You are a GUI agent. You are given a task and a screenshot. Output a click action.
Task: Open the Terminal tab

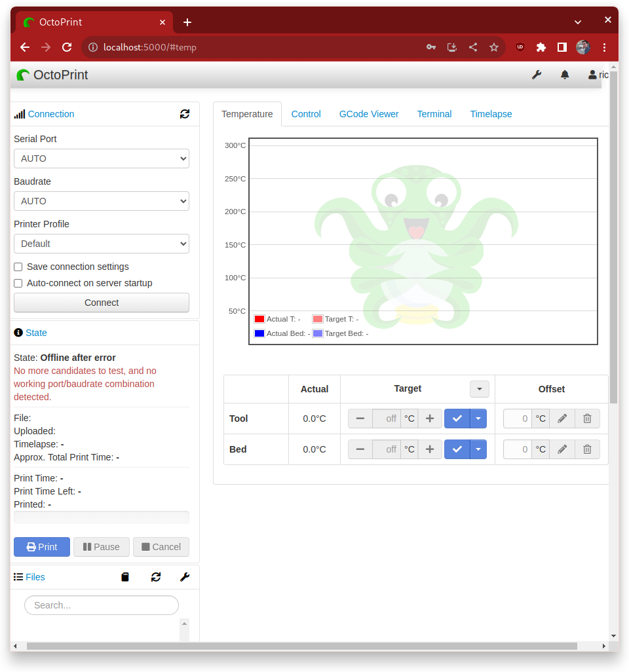(x=434, y=114)
